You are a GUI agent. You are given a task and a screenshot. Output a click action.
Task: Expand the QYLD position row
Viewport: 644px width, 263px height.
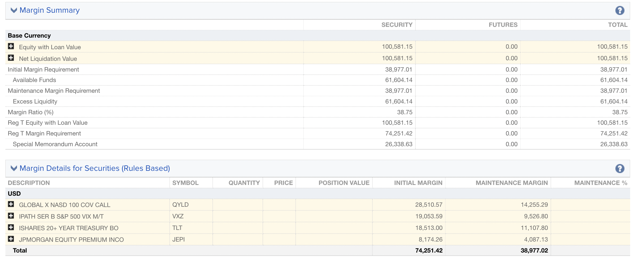tap(11, 204)
